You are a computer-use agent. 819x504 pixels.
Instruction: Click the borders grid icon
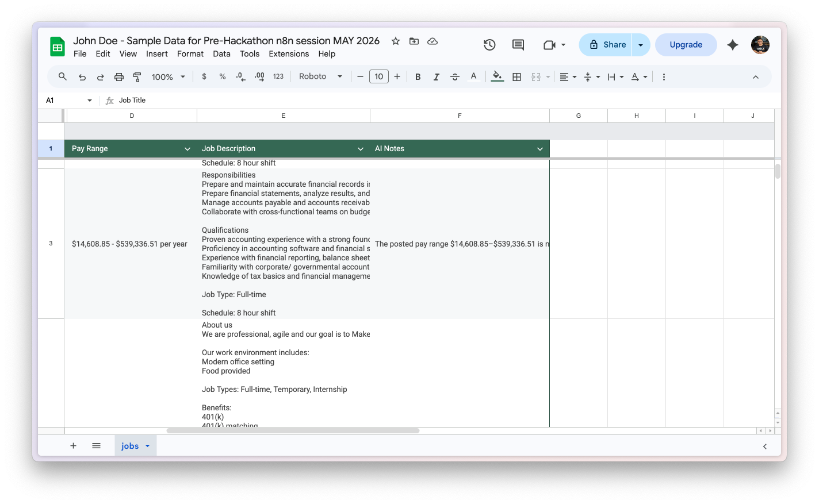tap(517, 76)
